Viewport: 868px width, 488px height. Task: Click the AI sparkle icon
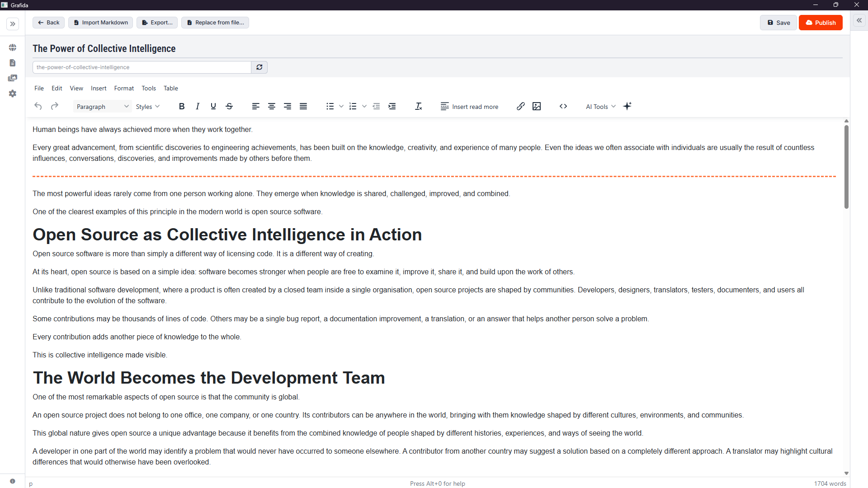tap(627, 106)
